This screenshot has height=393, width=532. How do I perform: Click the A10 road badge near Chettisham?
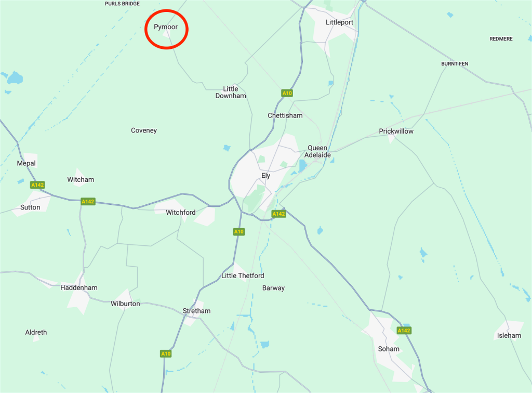tap(287, 93)
